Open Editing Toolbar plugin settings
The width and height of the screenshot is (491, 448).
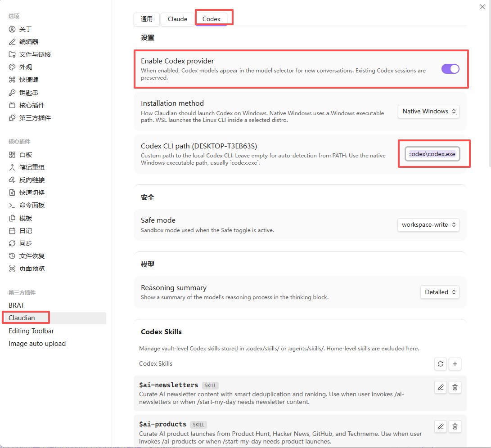tap(32, 331)
